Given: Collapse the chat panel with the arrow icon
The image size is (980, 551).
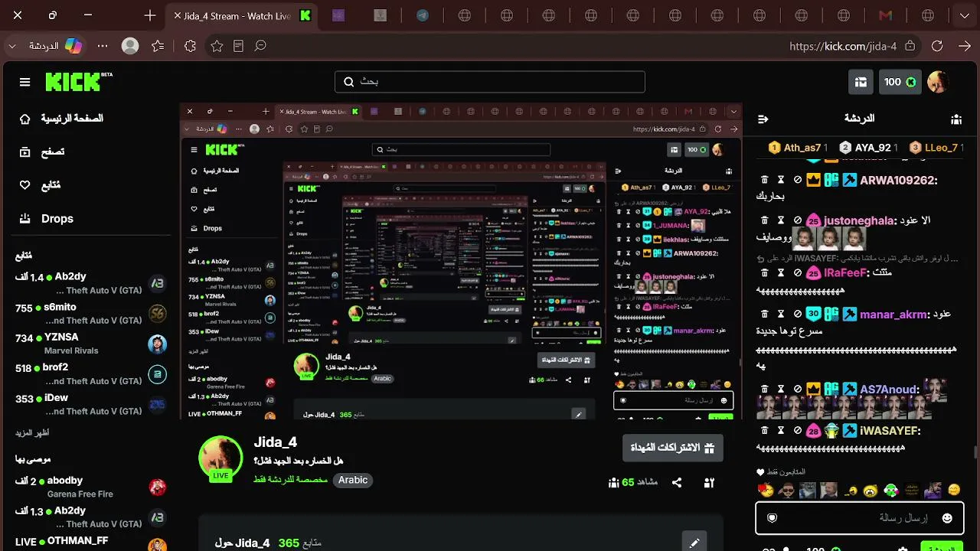Looking at the screenshot, I should 763,119.
